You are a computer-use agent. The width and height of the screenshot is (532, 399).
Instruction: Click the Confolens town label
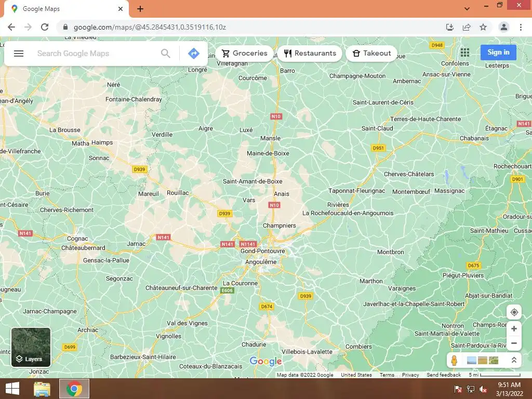(455, 63)
